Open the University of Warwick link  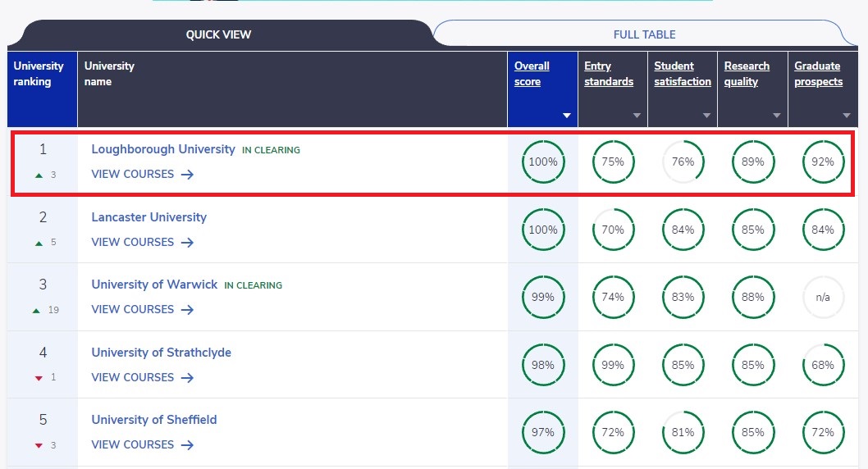click(x=154, y=285)
